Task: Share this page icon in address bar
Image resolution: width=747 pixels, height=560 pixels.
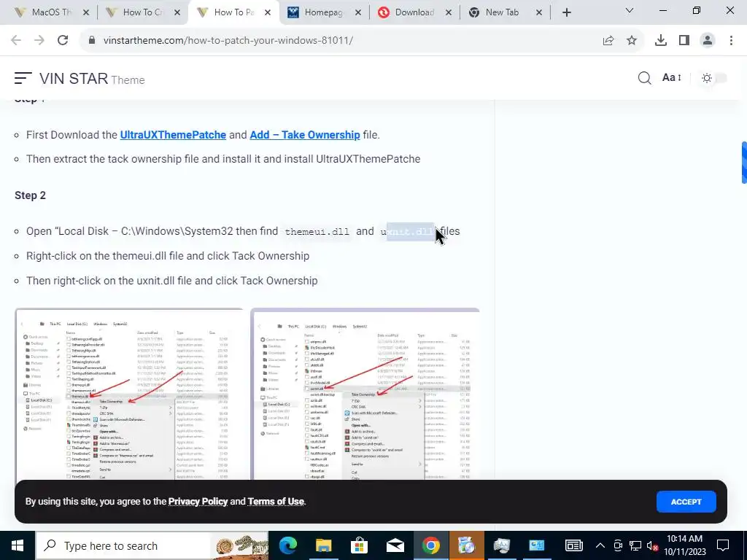Action: 608,41
